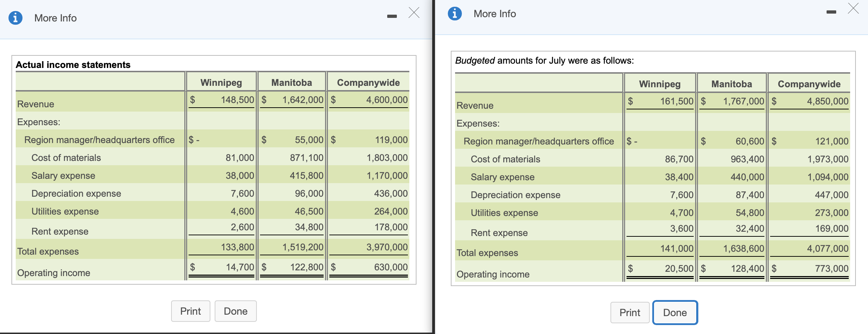Select actual Manitoba total expenses 1,519,200
Image resolution: width=868 pixels, height=334 pixels.
coord(303,247)
